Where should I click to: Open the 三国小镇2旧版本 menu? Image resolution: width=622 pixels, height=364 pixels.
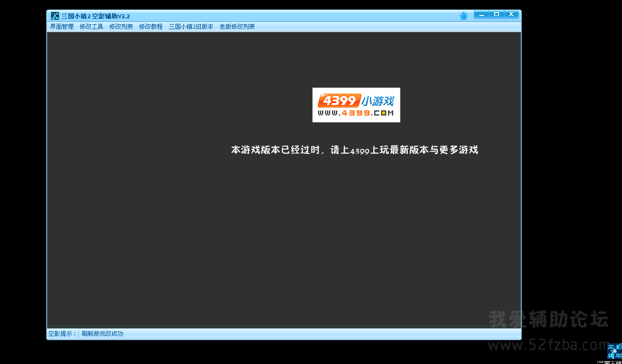point(191,27)
